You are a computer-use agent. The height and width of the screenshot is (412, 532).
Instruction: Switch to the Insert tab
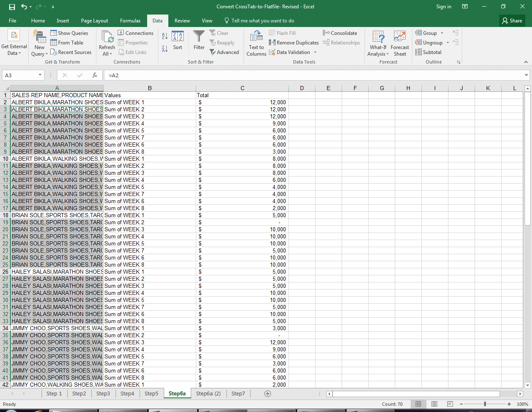coord(63,21)
